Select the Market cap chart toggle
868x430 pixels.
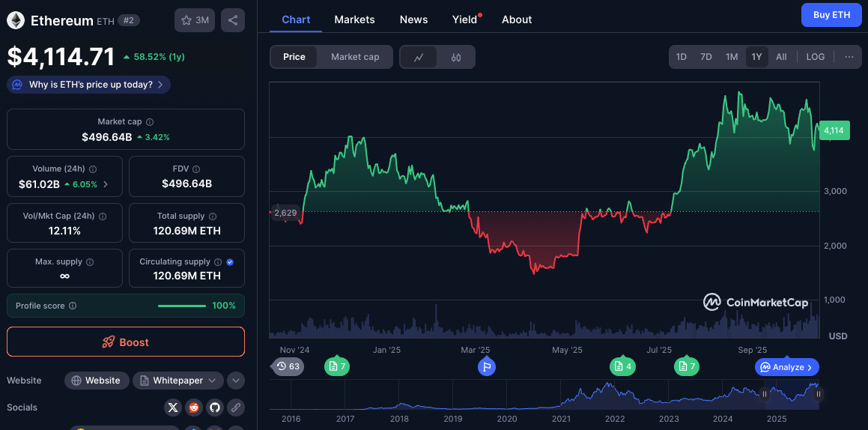[x=355, y=57]
